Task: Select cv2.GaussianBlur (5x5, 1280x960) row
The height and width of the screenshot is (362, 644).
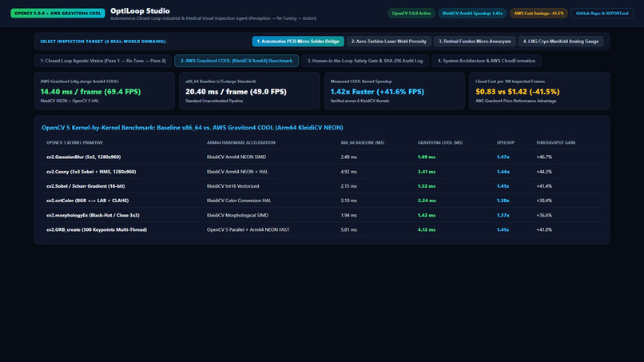Action: 322,157
